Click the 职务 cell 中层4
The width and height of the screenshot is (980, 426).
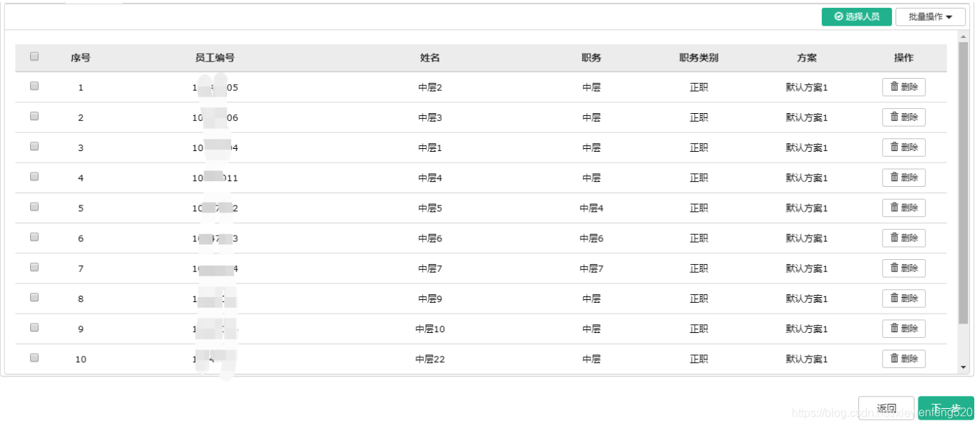tap(591, 208)
